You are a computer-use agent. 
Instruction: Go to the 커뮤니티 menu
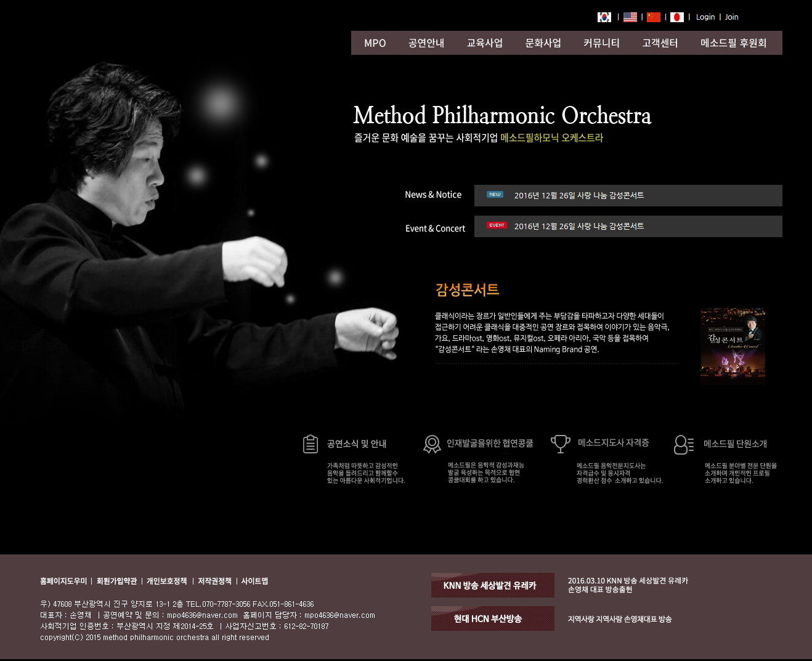tap(601, 43)
